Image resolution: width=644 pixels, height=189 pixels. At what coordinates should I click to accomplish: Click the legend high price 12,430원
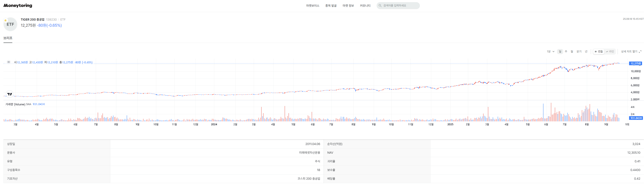coord(37,62)
